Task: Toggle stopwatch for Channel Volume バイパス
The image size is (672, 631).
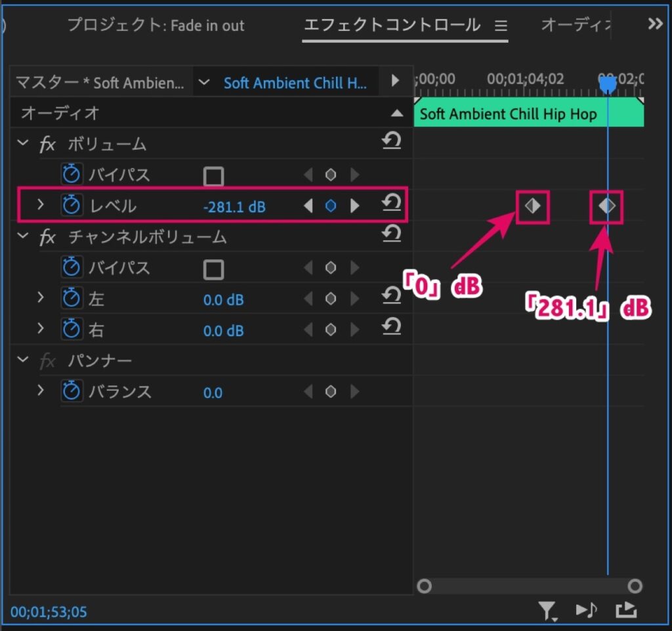Action: [71, 267]
